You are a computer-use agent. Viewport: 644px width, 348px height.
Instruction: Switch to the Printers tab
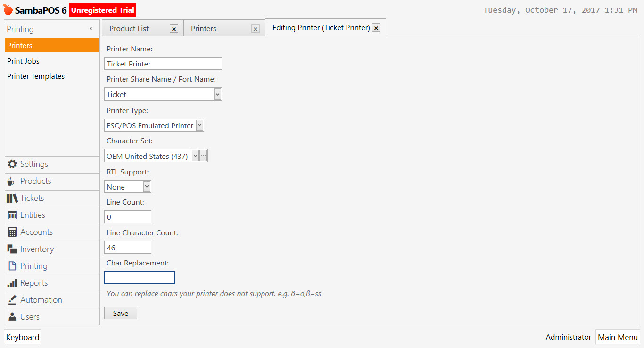tap(203, 28)
